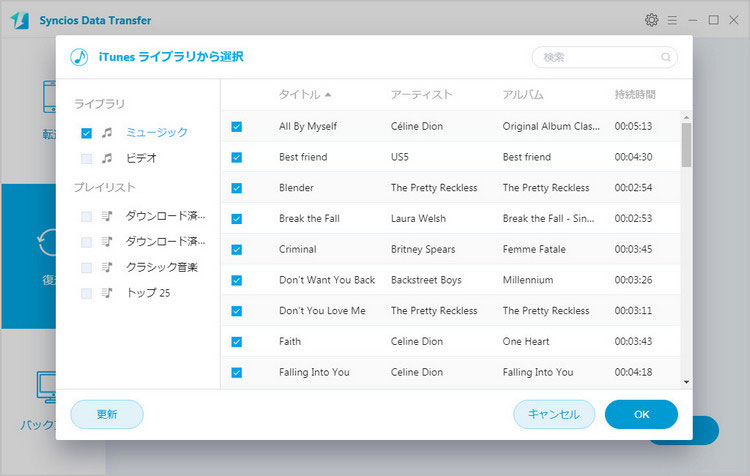This screenshot has height=476, width=750.
Task: Uncheck the All By Myself song
Action: (x=237, y=127)
